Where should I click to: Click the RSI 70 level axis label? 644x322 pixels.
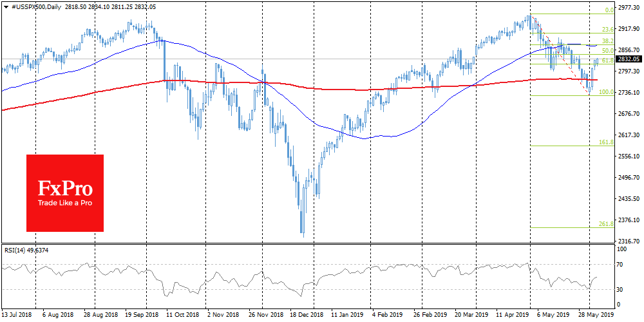[621, 264]
